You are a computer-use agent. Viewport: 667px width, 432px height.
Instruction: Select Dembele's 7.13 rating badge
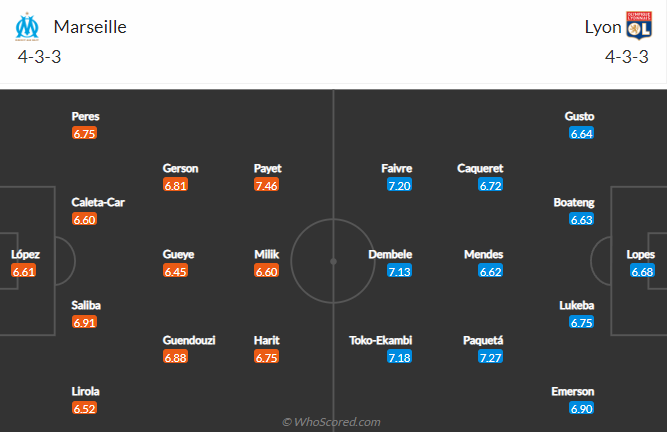[399, 272]
